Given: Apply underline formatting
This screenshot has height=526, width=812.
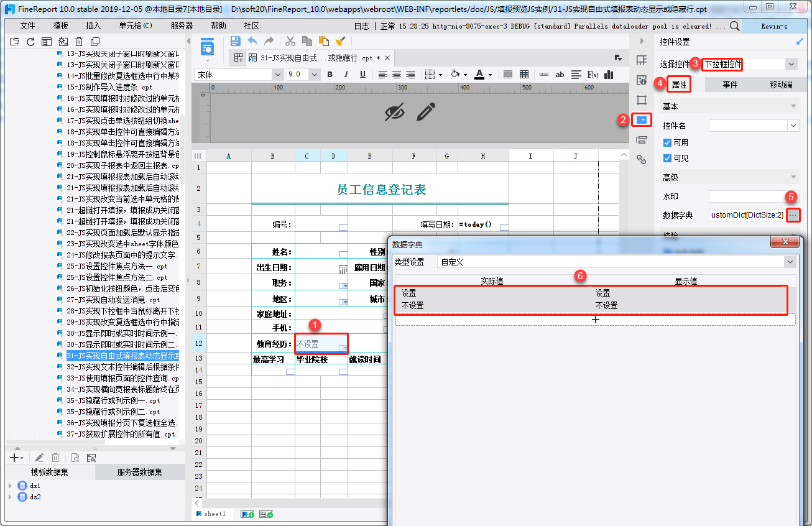Looking at the screenshot, I should pyautogui.click(x=362, y=75).
